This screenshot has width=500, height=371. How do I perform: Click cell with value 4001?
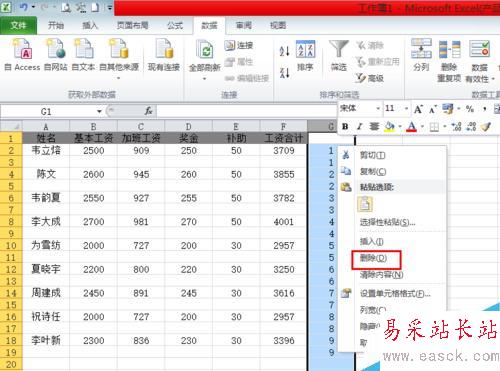pyautogui.click(x=283, y=222)
